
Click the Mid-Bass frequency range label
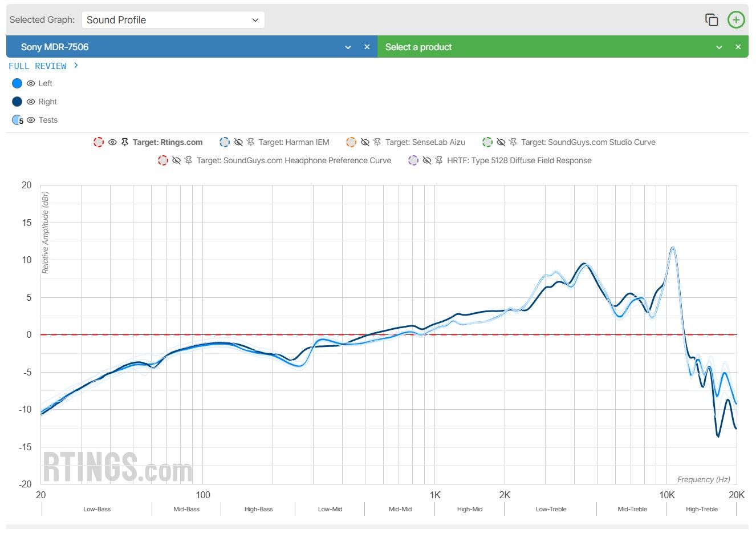[186, 509]
